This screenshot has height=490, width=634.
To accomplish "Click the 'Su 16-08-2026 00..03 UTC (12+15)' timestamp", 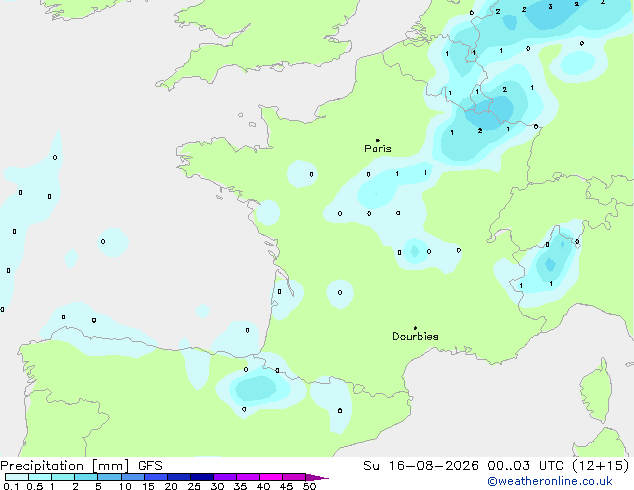I will [x=496, y=466].
